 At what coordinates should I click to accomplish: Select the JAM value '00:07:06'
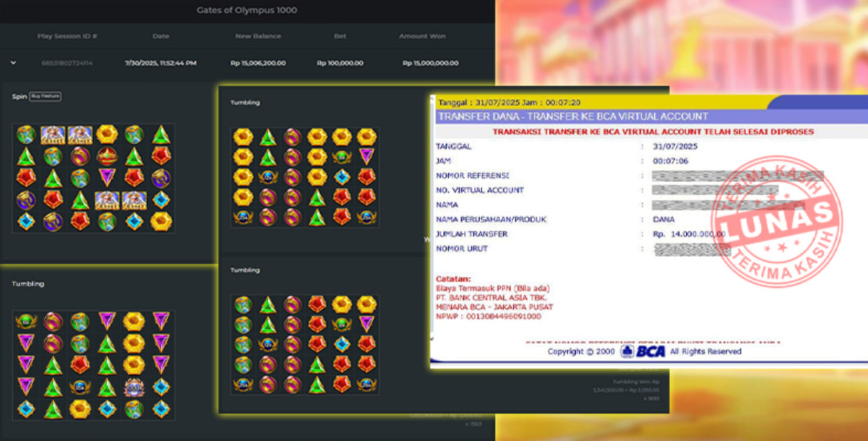[671, 161]
